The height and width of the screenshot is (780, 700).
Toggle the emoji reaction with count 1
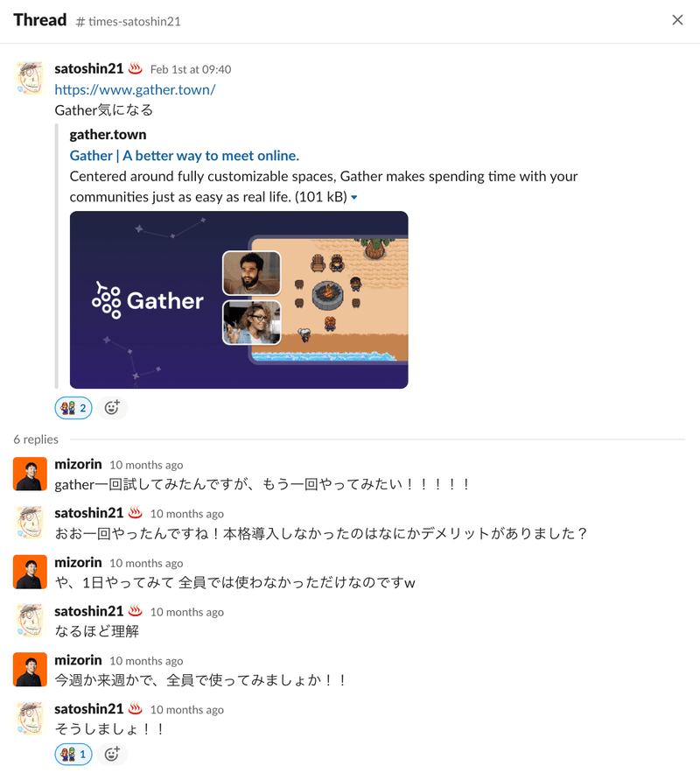click(73, 755)
